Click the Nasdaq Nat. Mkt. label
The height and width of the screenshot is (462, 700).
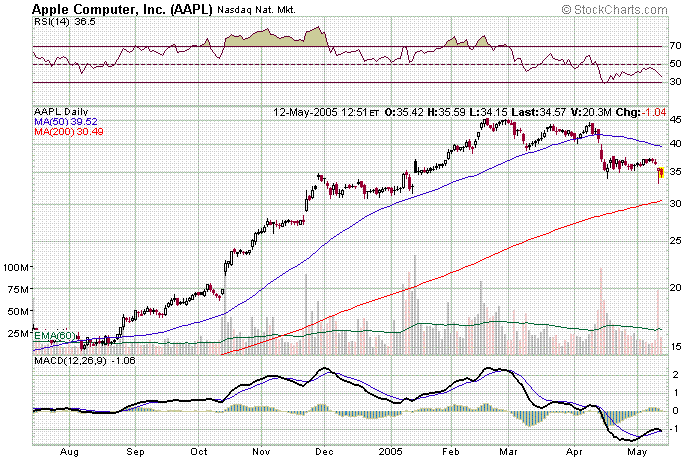(256, 10)
